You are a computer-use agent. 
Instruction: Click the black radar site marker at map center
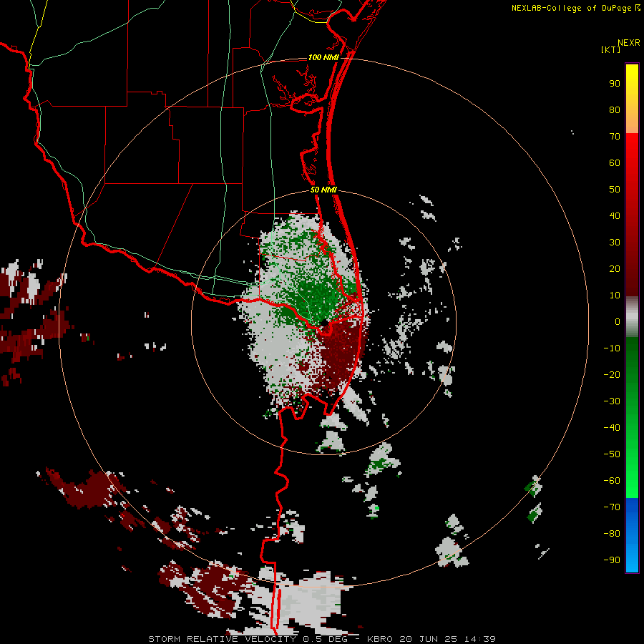pos(324,323)
